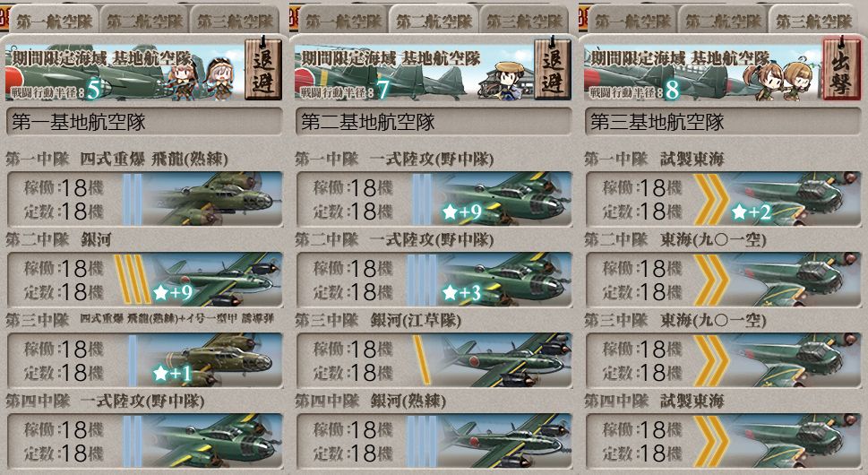This screenshot has width=868, height=475.
Task: Click the first base's fourth squadron 一式陸攻(野中隊) slot
Action: pyautogui.click(x=145, y=441)
